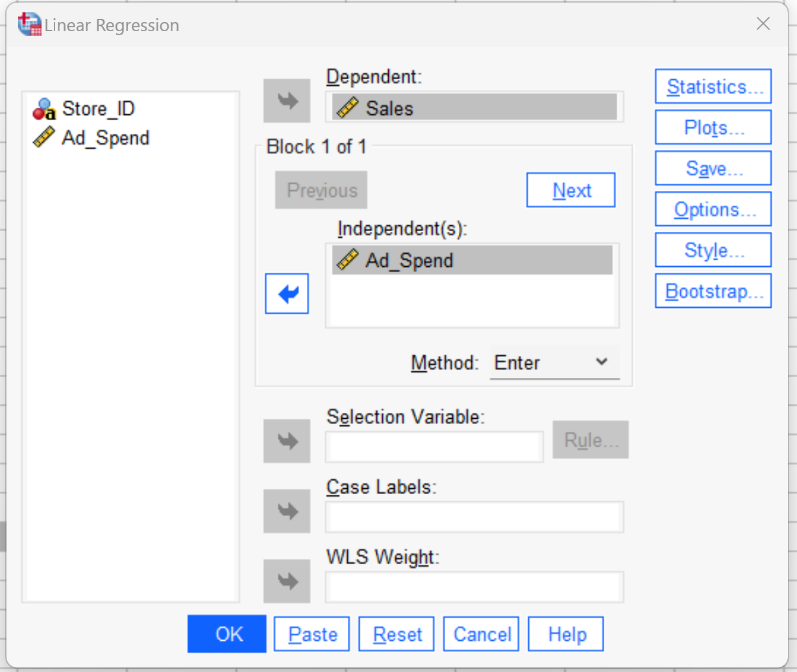Advance to the next block with Next
The image size is (797, 672).
(570, 190)
